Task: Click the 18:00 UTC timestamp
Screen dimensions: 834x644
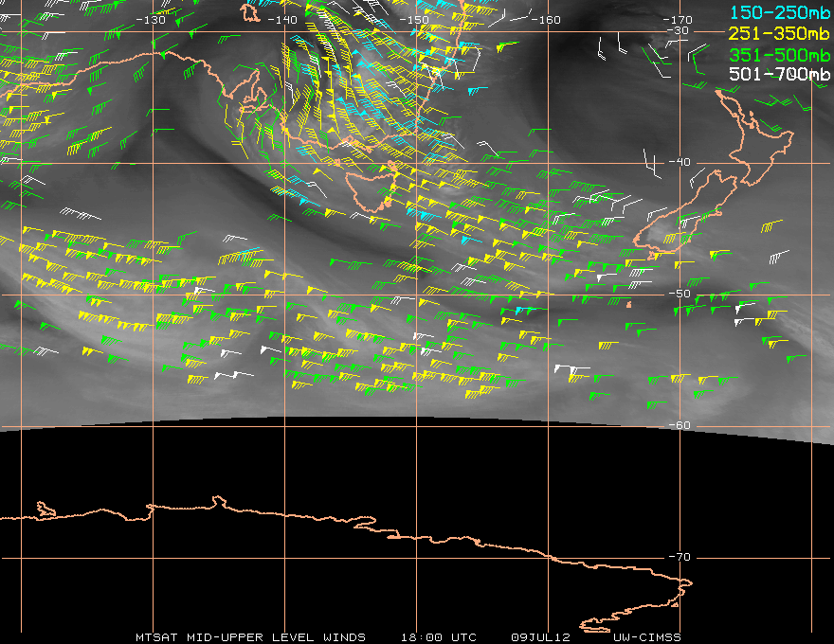Action: click(438, 636)
